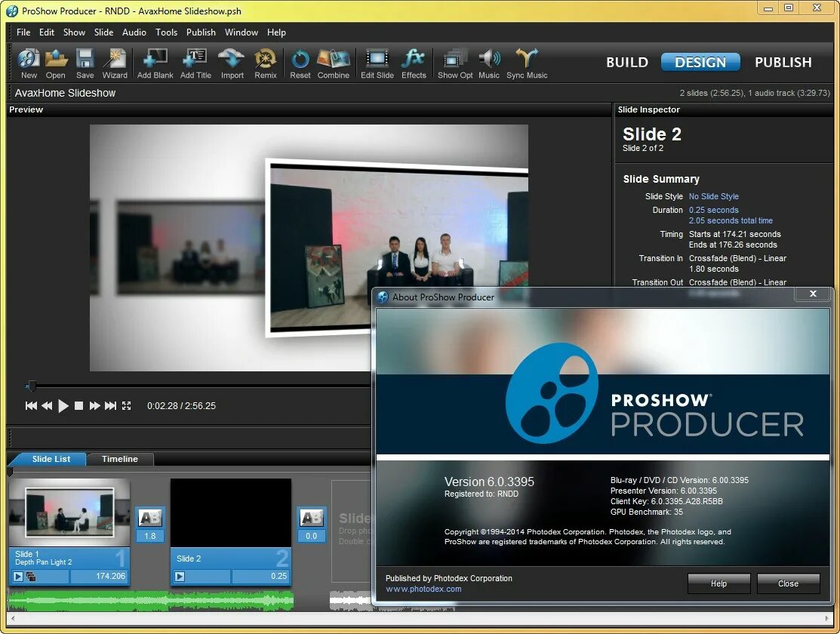Click the play icon on Slide 1

pyautogui.click(x=18, y=577)
